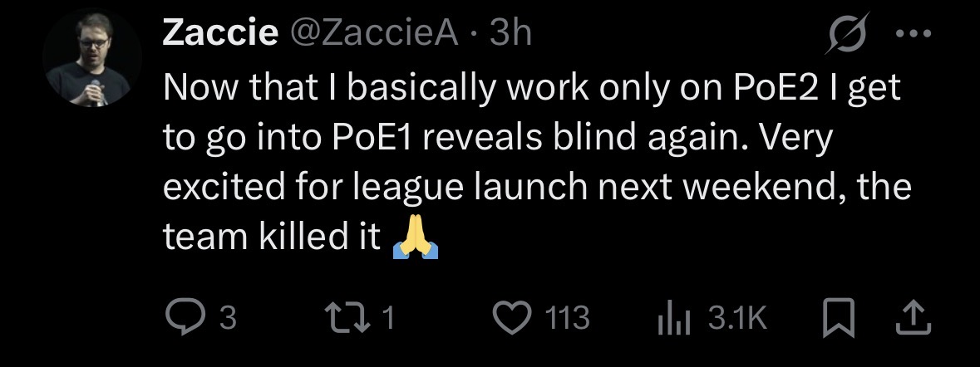This screenshot has width=980, height=367.
Task: Click the like count 113
Action: pos(567,318)
